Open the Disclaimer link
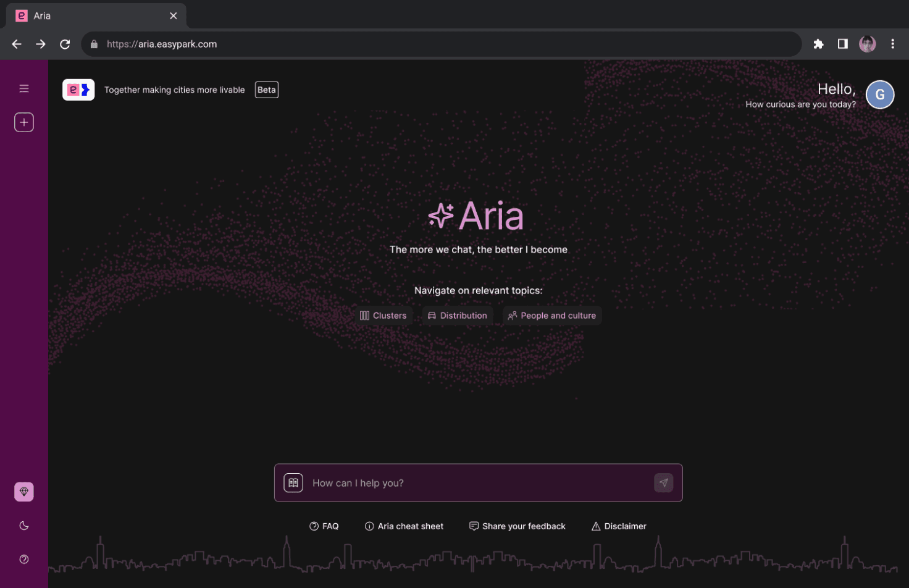 coord(619,526)
